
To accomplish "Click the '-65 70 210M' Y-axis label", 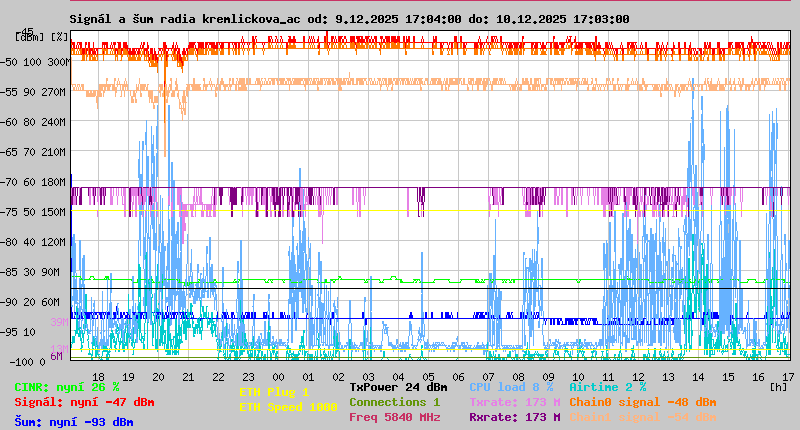I will (x=33, y=152).
